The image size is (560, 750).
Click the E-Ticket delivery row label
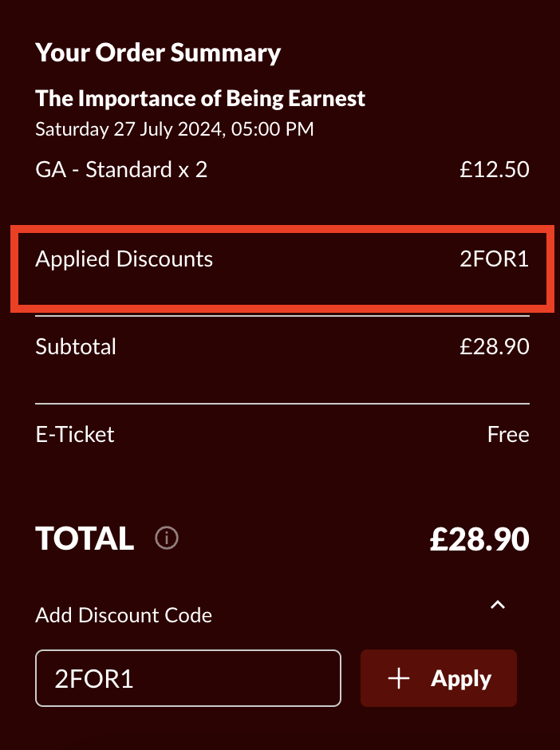[x=75, y=435]
